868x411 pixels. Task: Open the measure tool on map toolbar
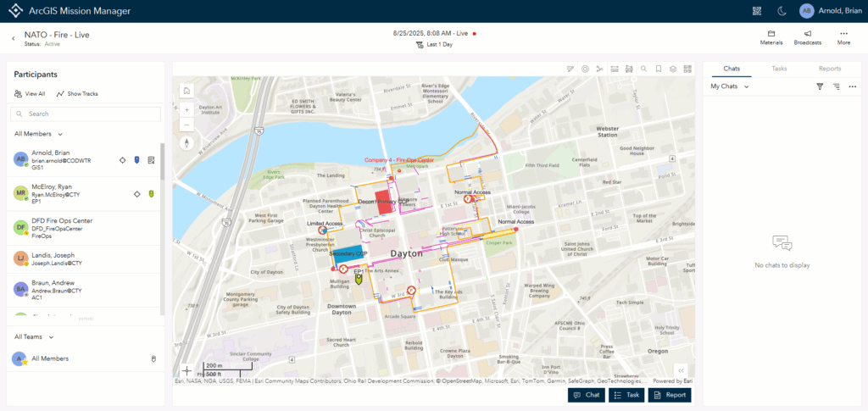tap(615, 69)
